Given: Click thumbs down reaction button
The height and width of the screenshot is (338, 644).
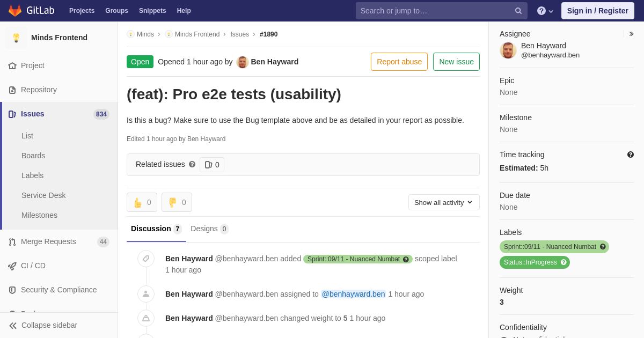Looking at the screenshot, I should coord(177,202).
